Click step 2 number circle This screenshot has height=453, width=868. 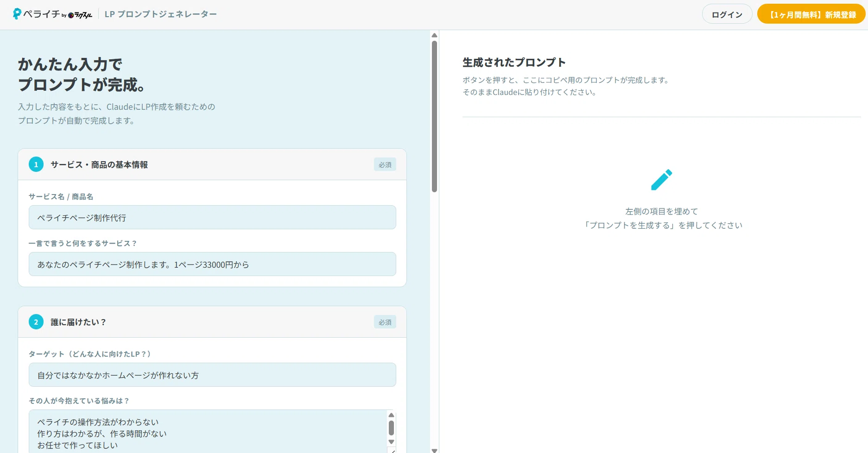tap(36, 322)
